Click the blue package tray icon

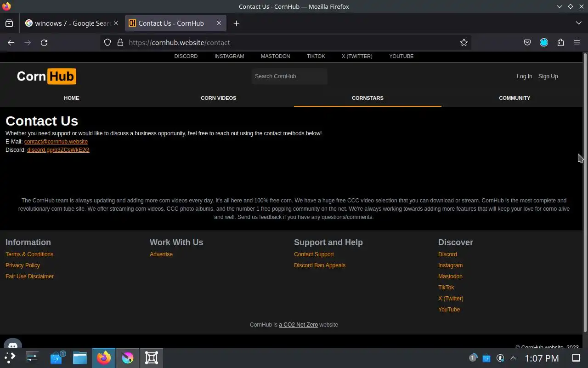tap(486, 358)
